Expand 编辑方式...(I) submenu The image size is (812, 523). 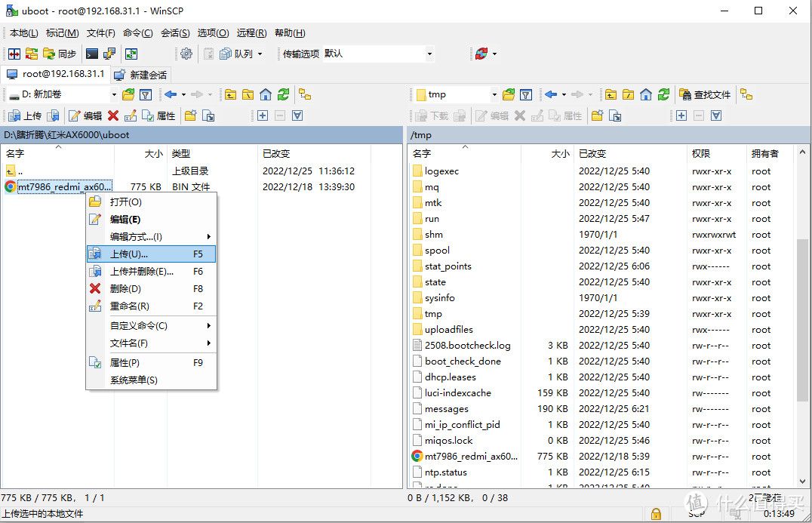tap(151, 237)
